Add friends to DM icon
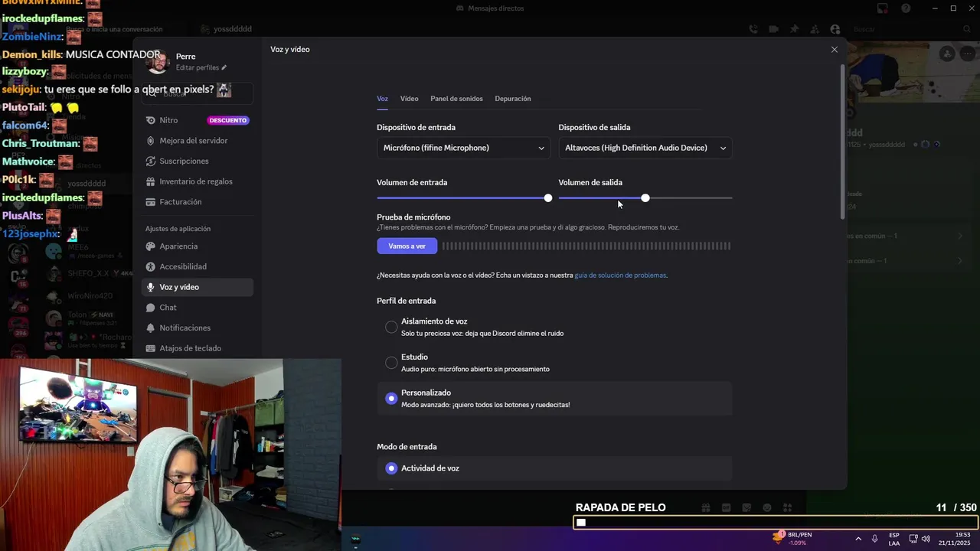Screen dimensions: 980x551 click(x=815, y=29)
